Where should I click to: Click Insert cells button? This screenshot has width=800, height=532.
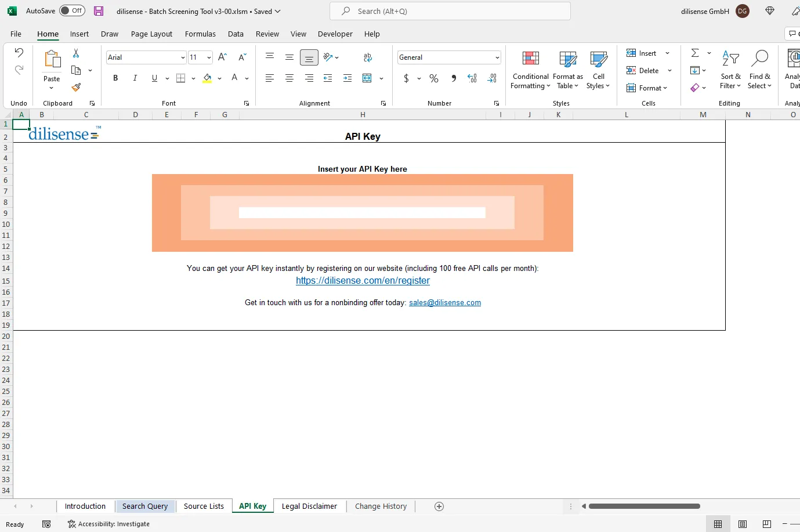coord(642,53)
